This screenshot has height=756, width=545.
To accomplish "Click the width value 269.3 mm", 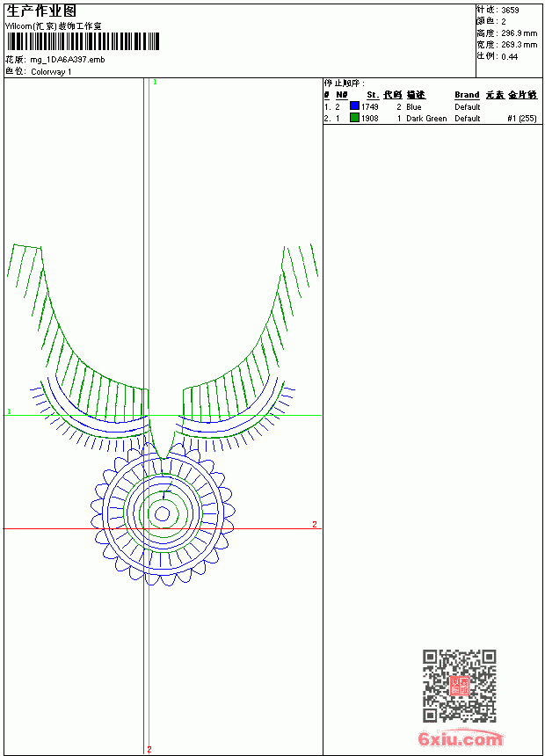I will [520, 45].
